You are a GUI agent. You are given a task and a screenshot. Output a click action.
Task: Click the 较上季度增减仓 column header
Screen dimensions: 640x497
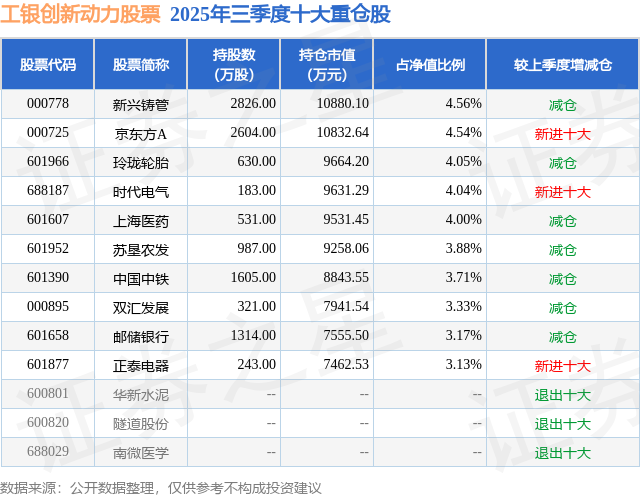(x=563, y=64)
